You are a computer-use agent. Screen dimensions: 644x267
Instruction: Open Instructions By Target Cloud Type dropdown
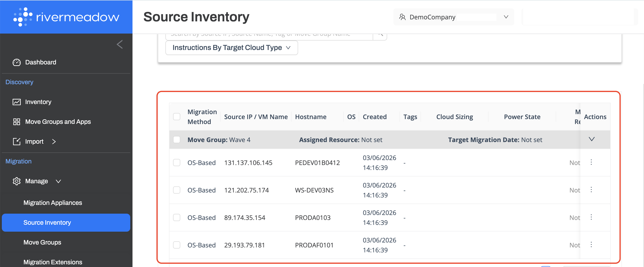(231, 48)
